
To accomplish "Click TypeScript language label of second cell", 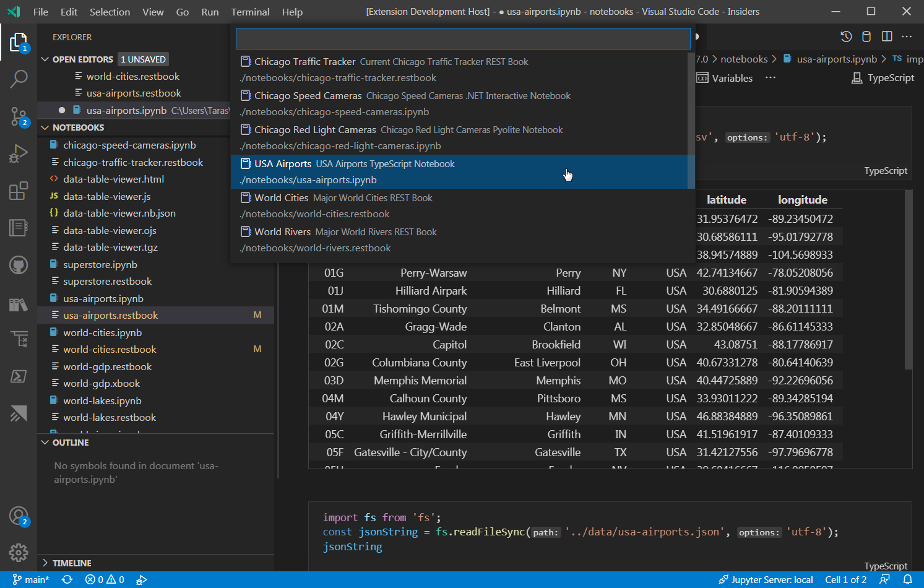I will pos(886,566).
